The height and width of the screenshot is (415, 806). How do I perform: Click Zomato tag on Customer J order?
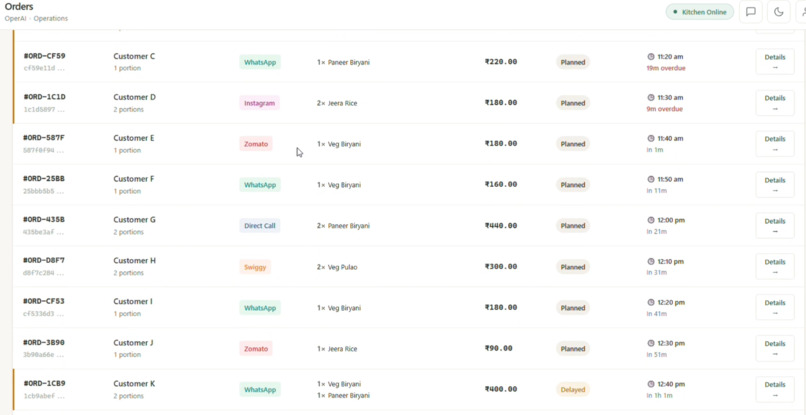[256, 349]
